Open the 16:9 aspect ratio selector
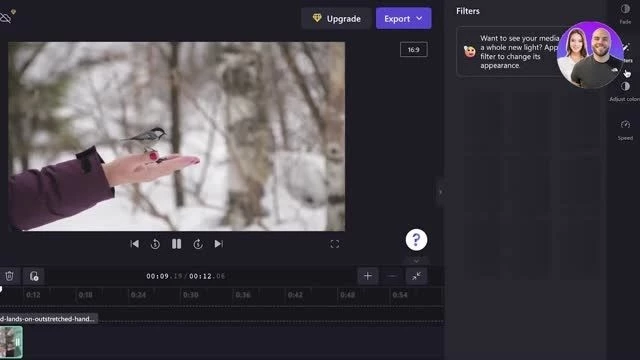This screenshot has height=360, width=640. point(413,49)
